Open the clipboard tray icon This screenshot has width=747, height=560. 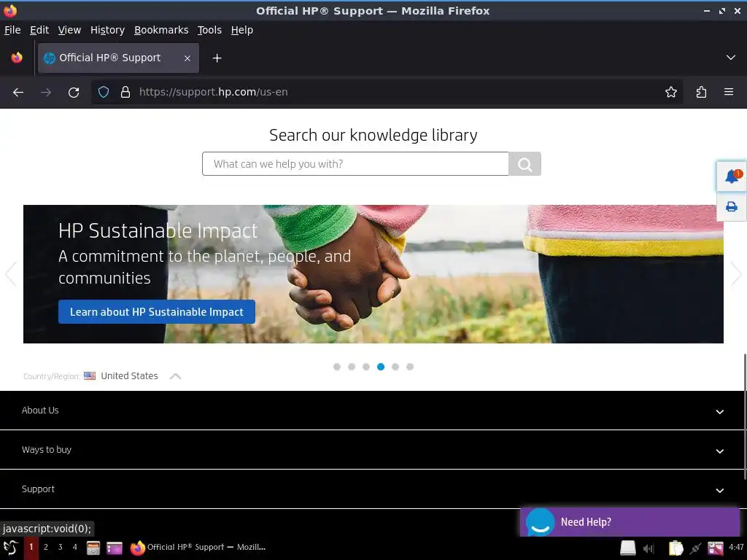click(676, 548)
